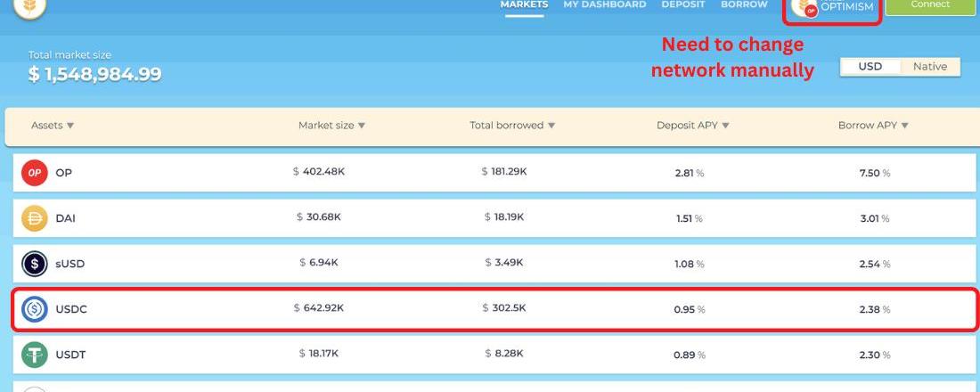Click USDC deposit APY 0.95%
This screenshot has height=392, width=980.
pos(690,309)
